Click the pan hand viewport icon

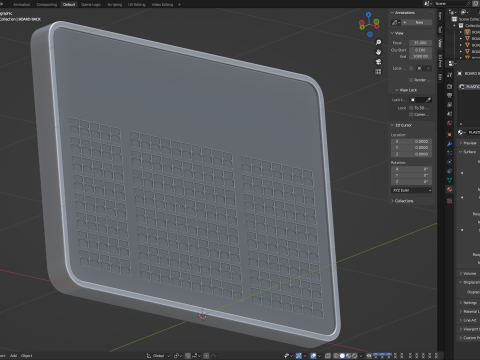click(x=378, y=52)
